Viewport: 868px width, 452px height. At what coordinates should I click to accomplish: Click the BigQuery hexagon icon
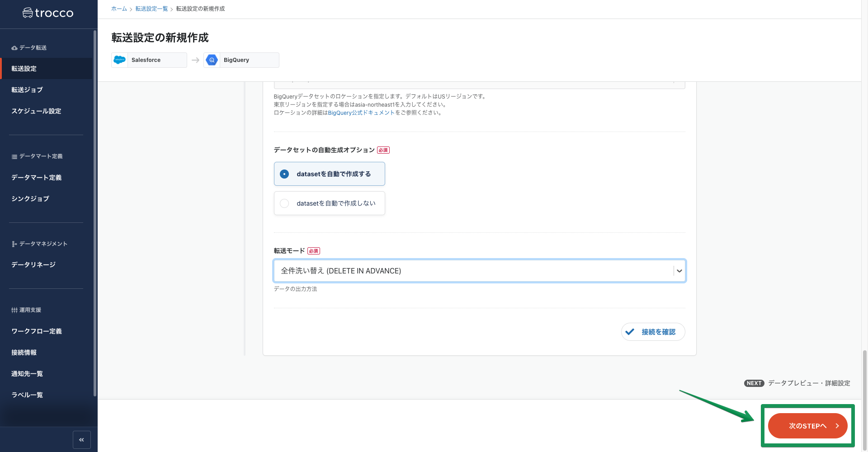pyautogui.click(x=212, y=60)
